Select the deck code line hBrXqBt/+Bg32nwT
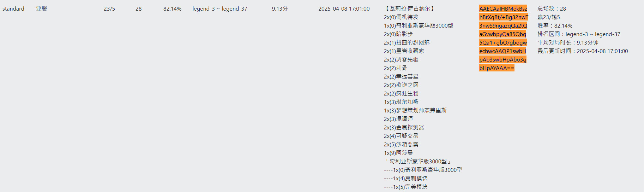Viewport: 644px width, 192px height. 504,17
